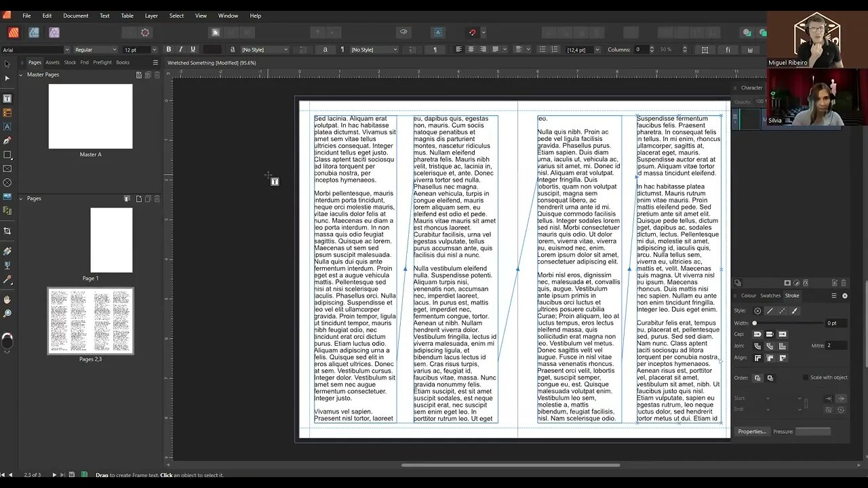Image resolution: width=868 pixels, height=488 pixels.
Task: Click the Columns count field
Action: [x=640, y=49]
